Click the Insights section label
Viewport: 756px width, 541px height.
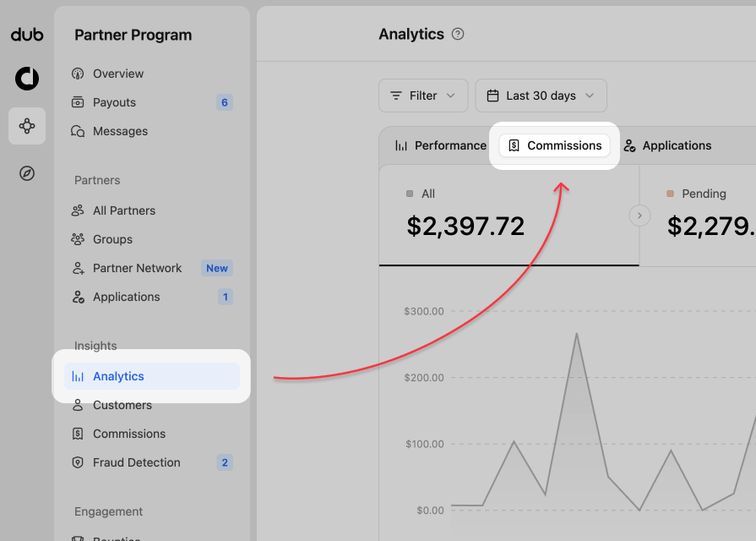[95, 346]
